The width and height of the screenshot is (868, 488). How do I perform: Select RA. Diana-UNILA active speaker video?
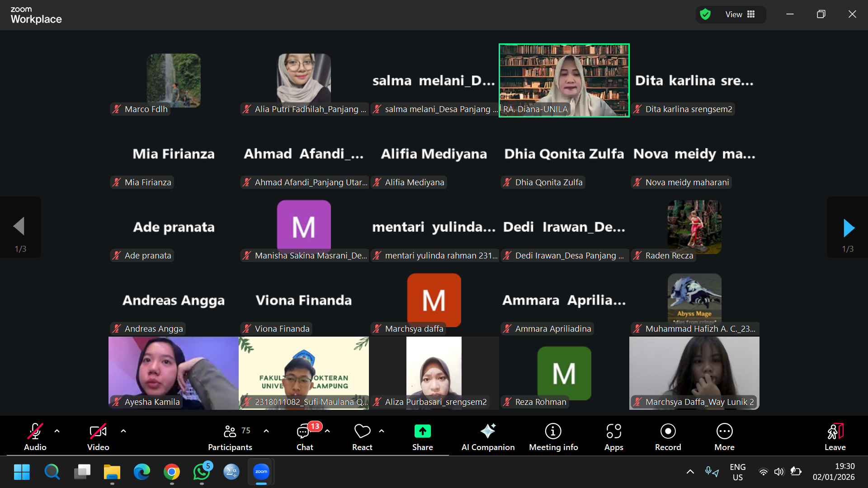point(564,80)
